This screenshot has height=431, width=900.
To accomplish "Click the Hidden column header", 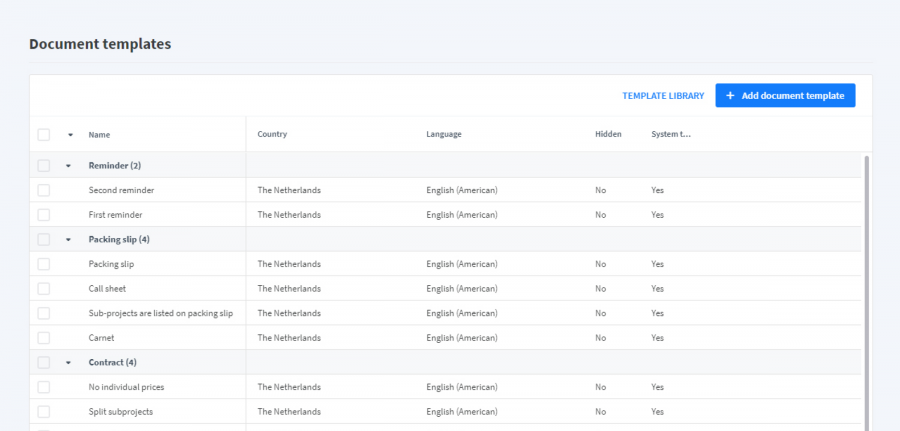I will tap(608, 134).
